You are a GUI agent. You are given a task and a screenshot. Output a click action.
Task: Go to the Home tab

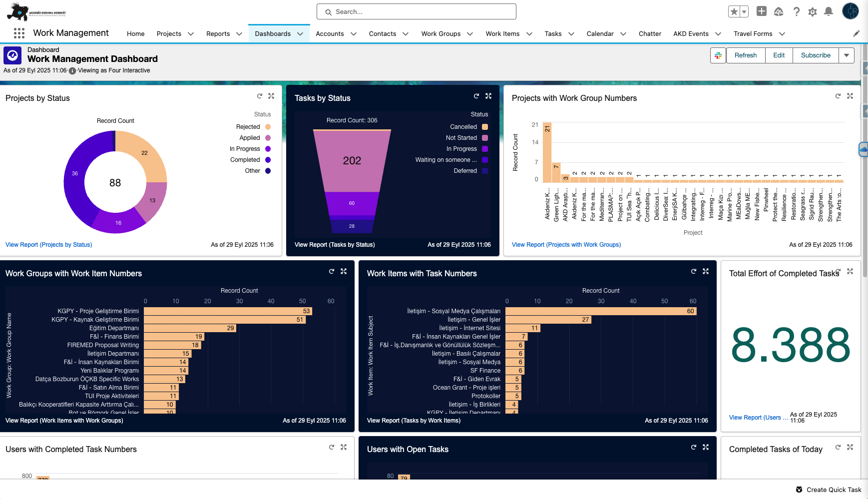[x=136, y=34]
